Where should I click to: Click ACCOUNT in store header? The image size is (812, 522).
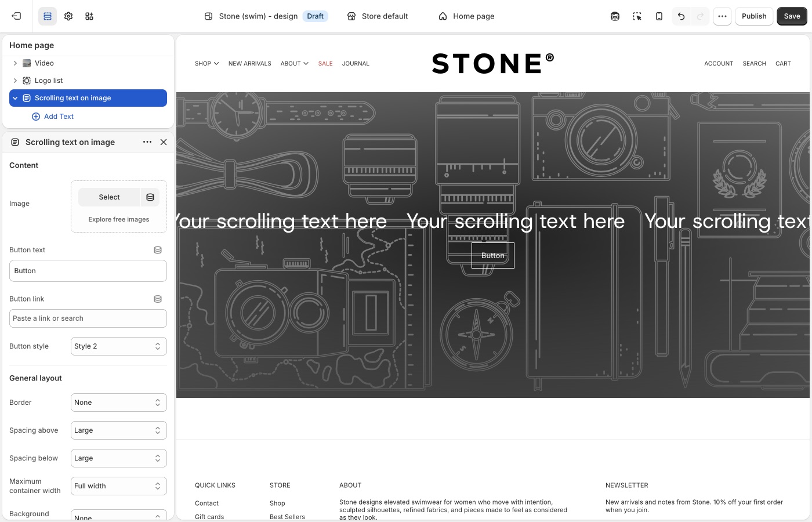(719, 64)
